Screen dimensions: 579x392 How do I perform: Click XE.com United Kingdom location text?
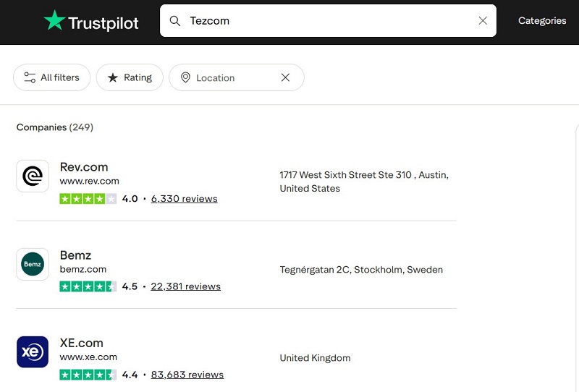[x=315, y=358]
